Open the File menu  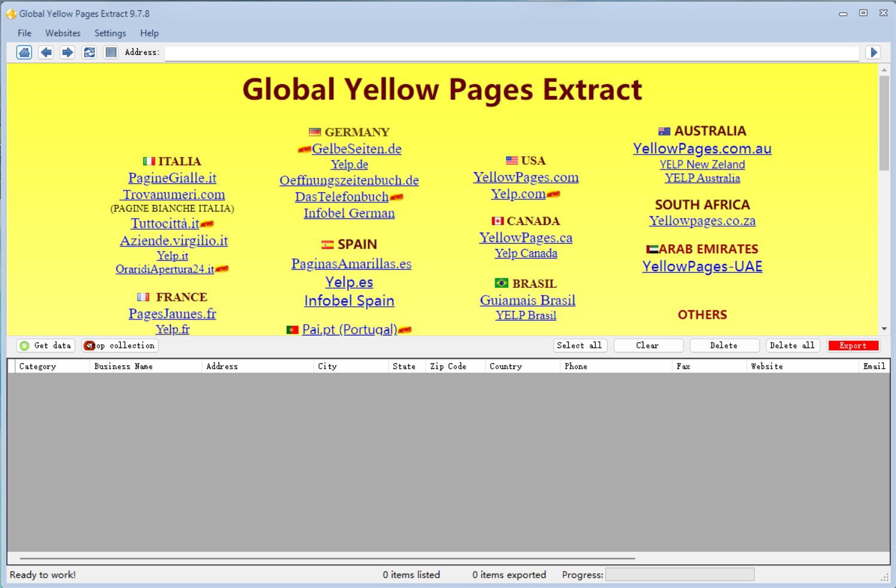point(24,33)
